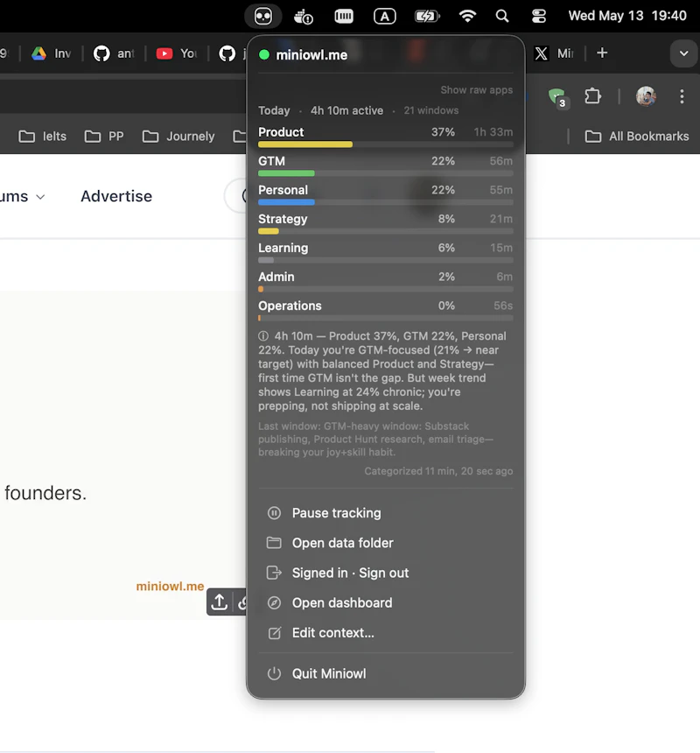Open the Chrome extensions puzzle icon
This screenshot has height=753, width=700.
pos(593,96)
